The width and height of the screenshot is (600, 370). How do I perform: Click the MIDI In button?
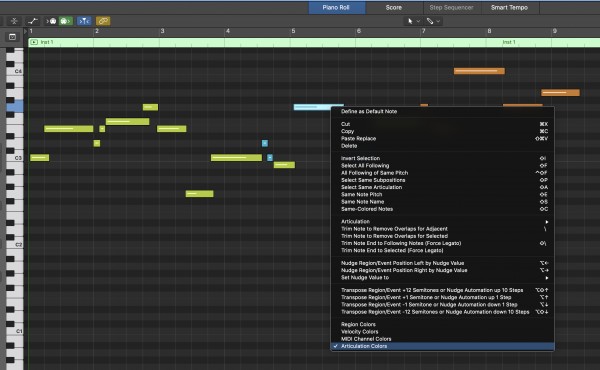click(x=52, y=21)
